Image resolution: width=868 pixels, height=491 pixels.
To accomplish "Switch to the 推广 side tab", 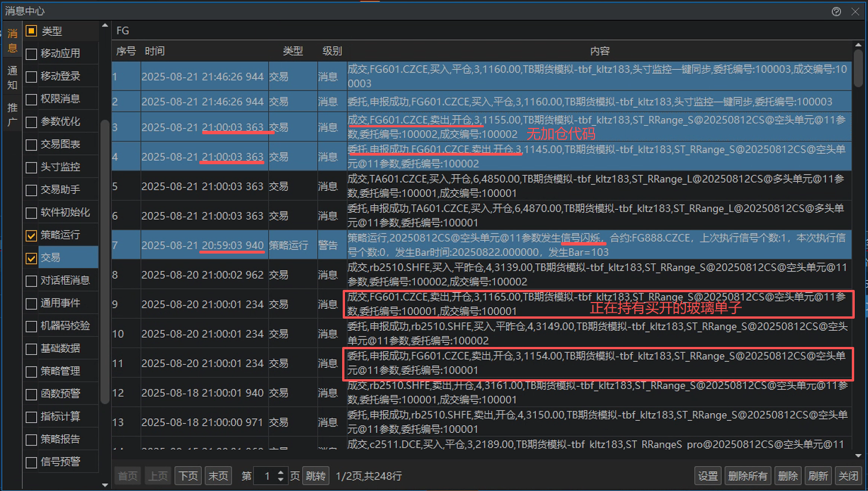I will click(12, 115).
